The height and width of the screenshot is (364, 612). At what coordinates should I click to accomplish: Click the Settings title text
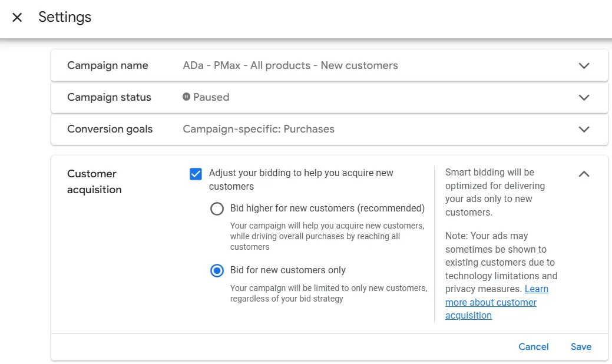(65, 17)
